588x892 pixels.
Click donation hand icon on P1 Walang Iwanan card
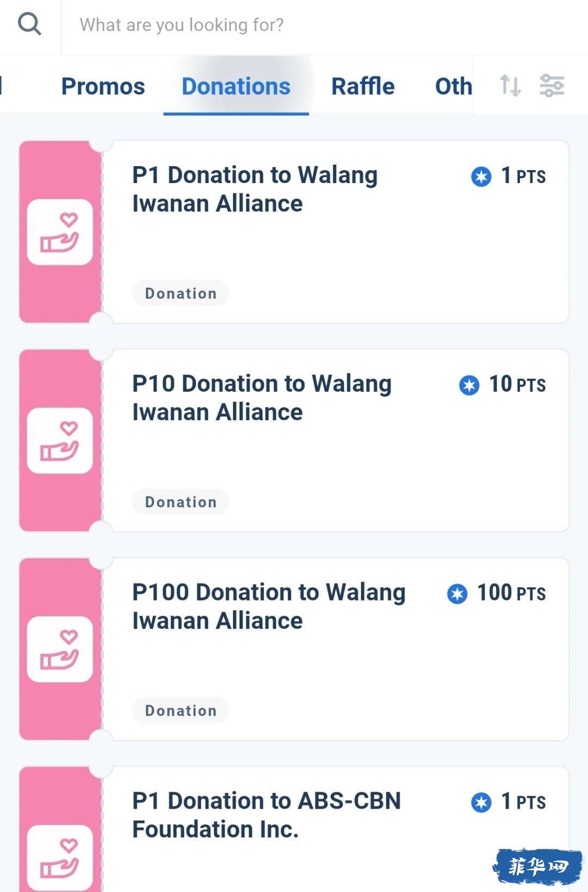pos(60,232)
